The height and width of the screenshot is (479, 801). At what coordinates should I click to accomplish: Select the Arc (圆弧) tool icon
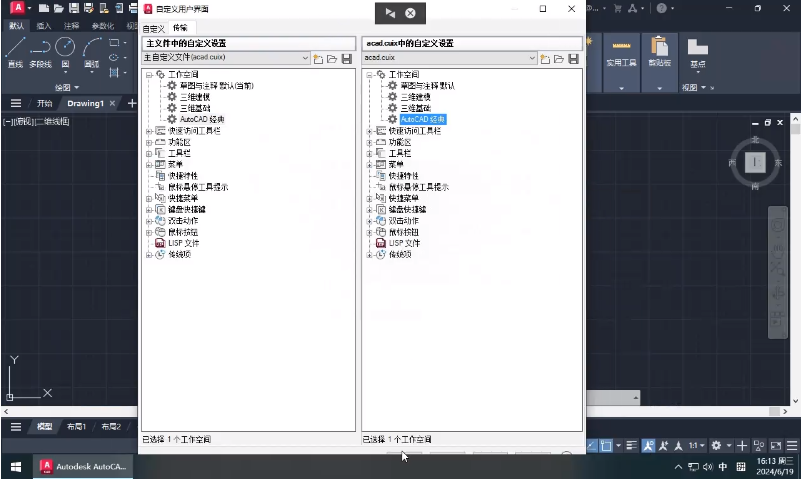92,47
